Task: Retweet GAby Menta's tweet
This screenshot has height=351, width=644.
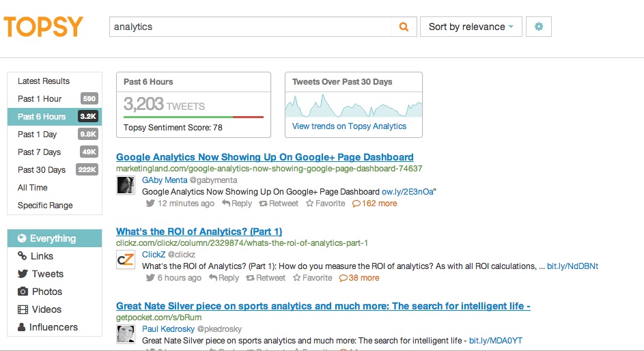Action: click(279, 203)
